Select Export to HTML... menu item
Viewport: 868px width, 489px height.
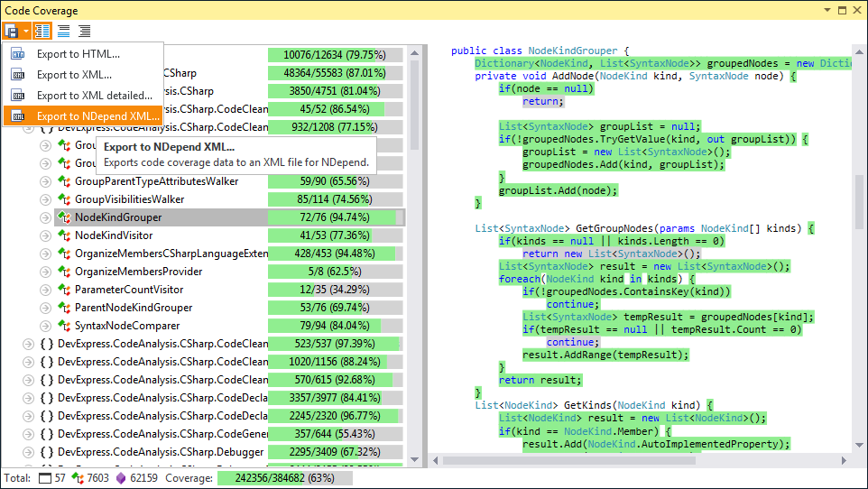78,54
